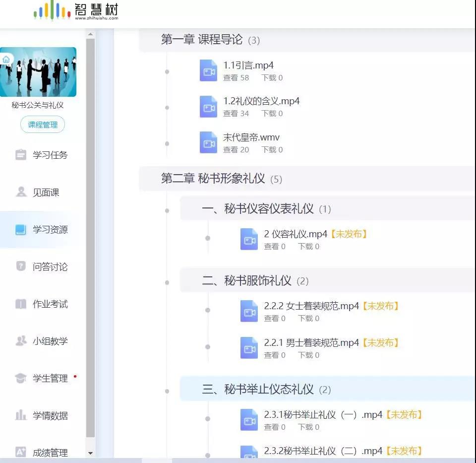Click the sidebar vertical scrollbar thumb
Image resolution: width=476 pixels, height=463 pixels.
[x=90, y=238]
